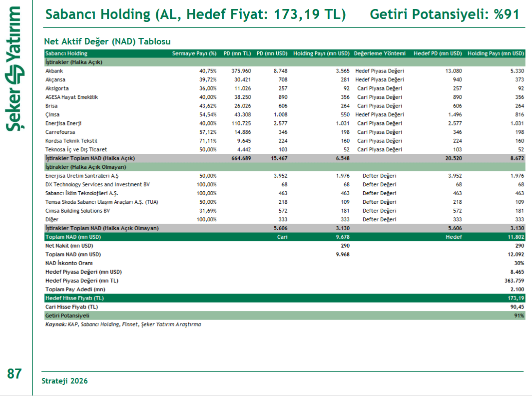Click the Kaynak source note below table
Viewport: 532px width, 396px height.
point(123,324)
